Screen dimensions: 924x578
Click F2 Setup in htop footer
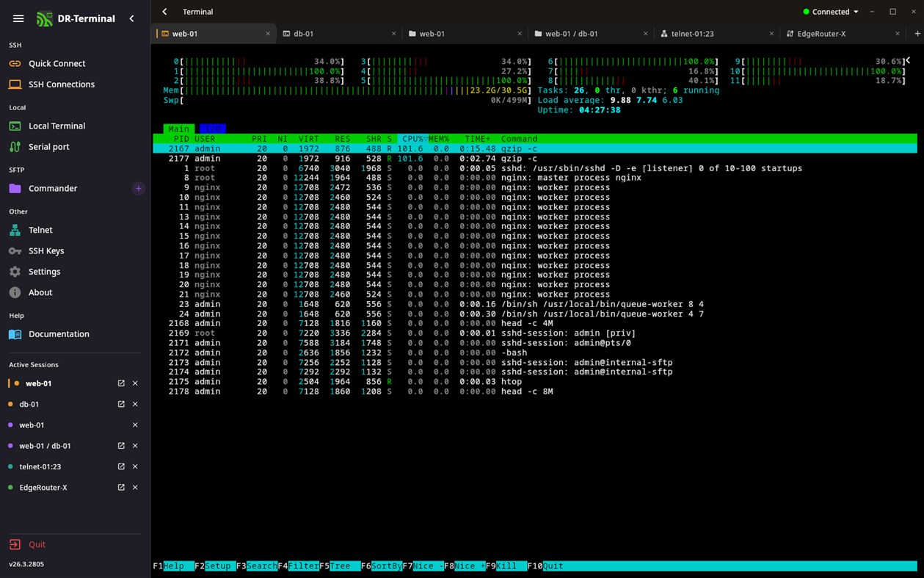[x=215, y=566]
